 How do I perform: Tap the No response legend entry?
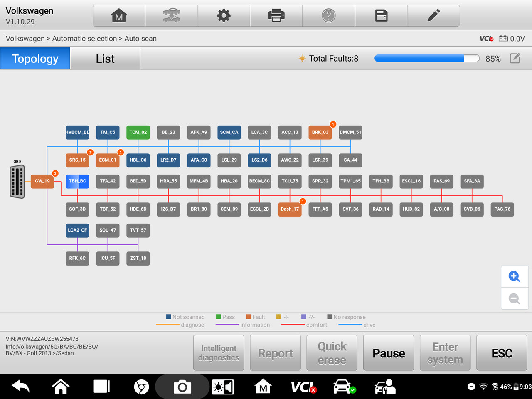click(x=346, y=317)
